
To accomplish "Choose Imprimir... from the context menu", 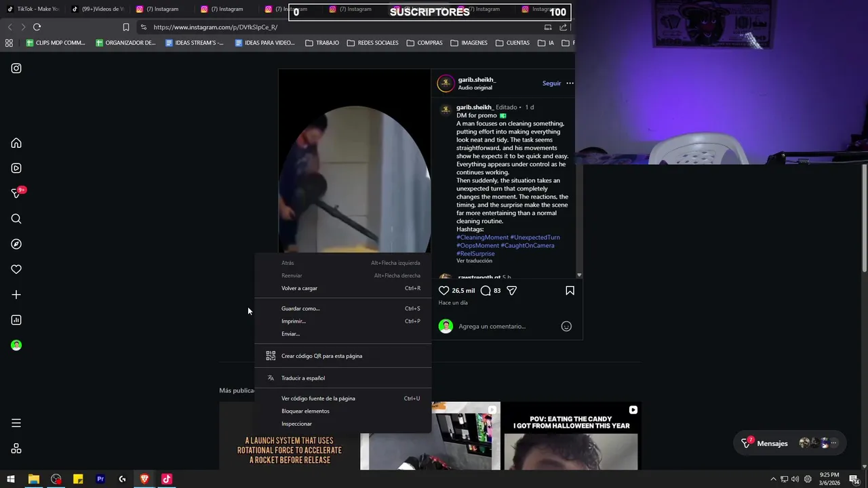I will (x=342, y=321).
